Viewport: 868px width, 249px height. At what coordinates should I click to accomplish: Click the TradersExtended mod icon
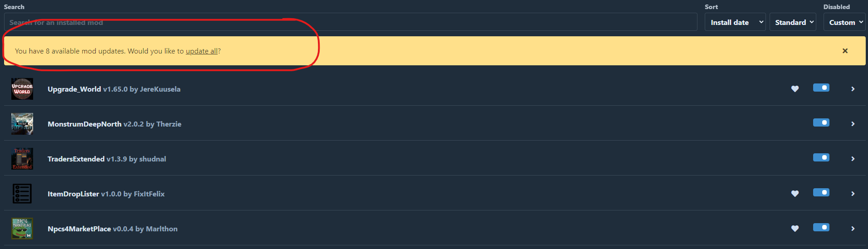(x=22, y=159)
